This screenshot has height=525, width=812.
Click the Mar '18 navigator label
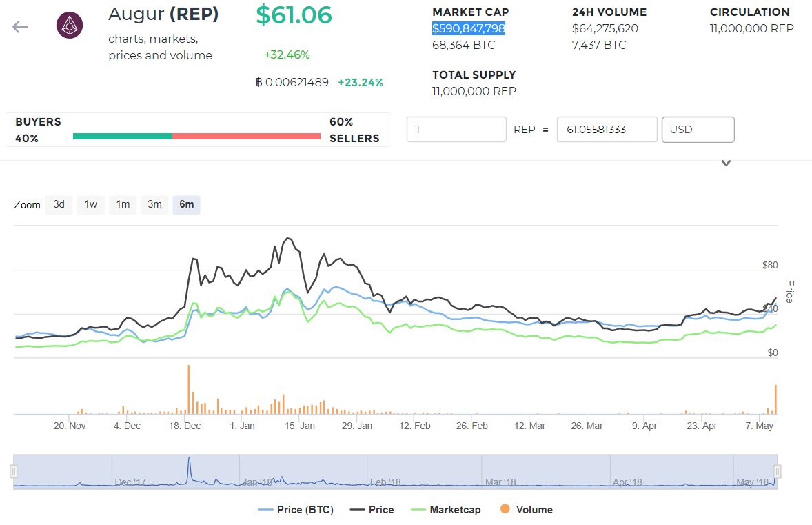500,482
